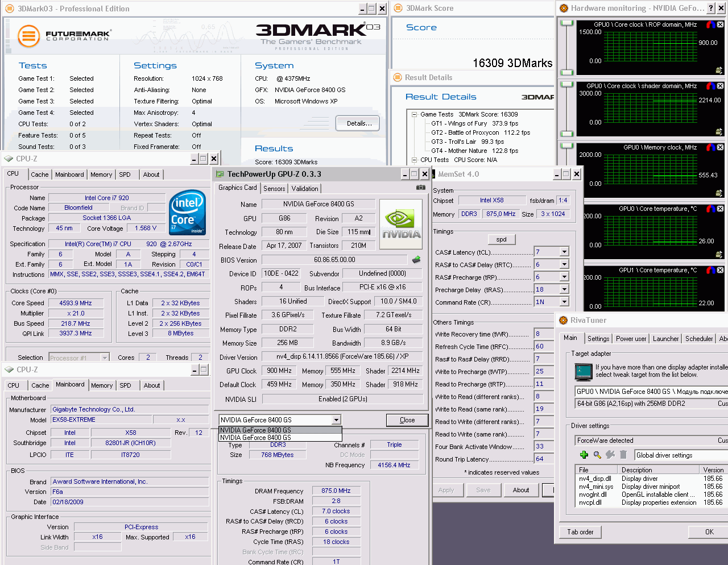
Task: Click the top slider handle beside shader domain graph
Action: click(x=566, y=84)
